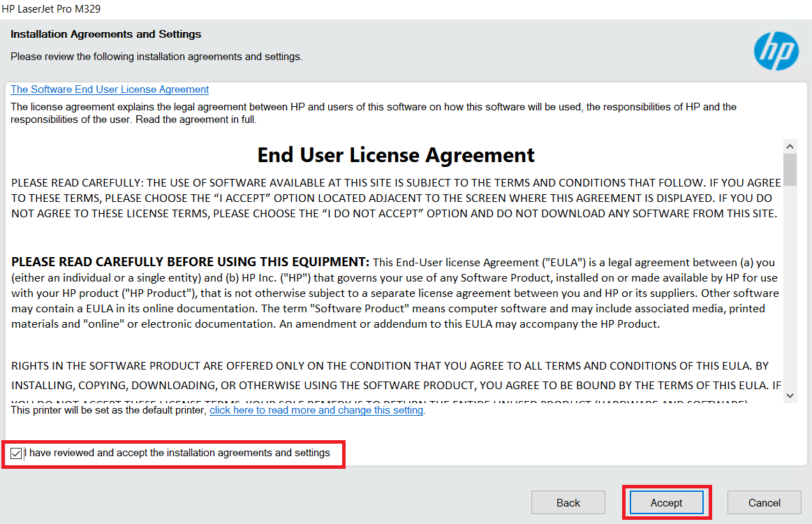812x524 pixels.
Task: Click 'This printer will be set as the default printer' text
Action: point(108,410)
